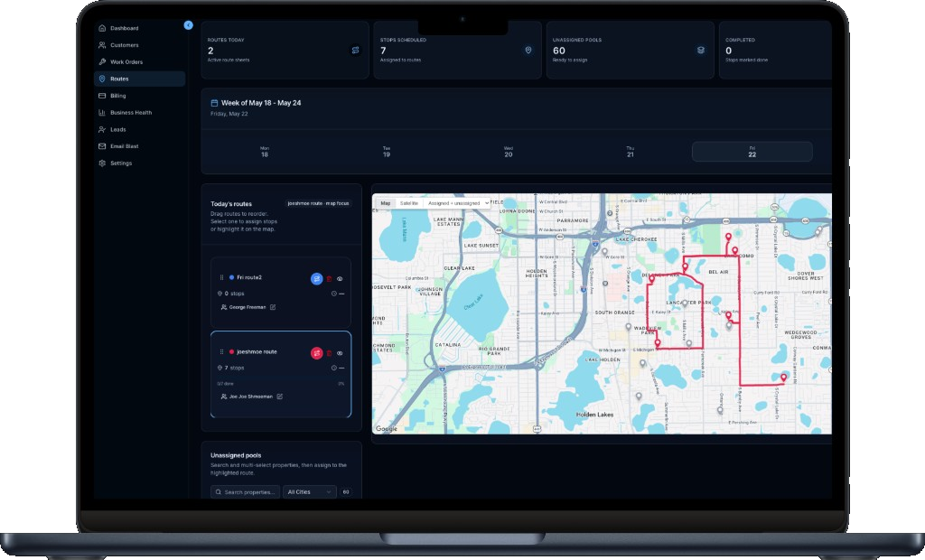The width and height of the screenshot is (925, 560).
Task: Toggle visibility eye for Fri route2
Action: point(340,278)
